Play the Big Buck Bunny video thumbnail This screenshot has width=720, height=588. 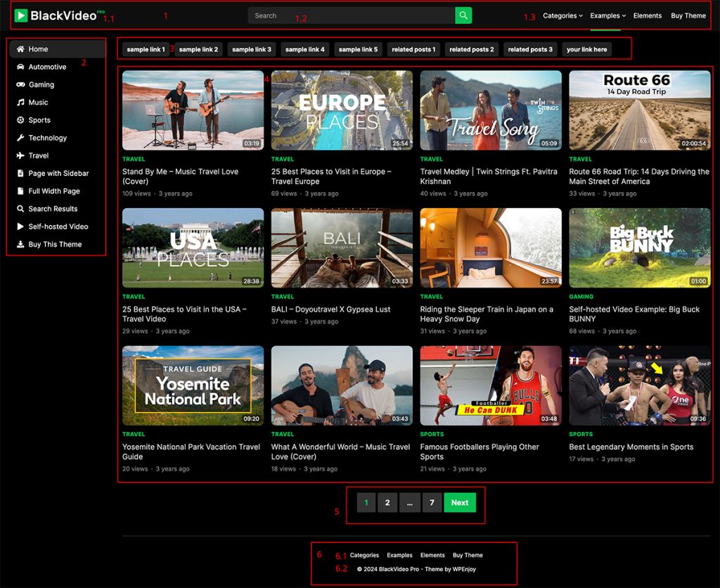[638, 246]
